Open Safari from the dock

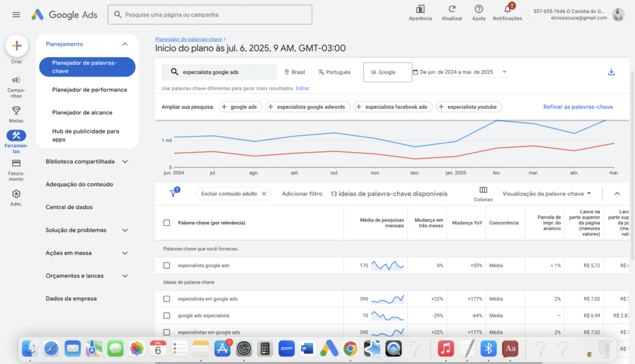[51, 348]
